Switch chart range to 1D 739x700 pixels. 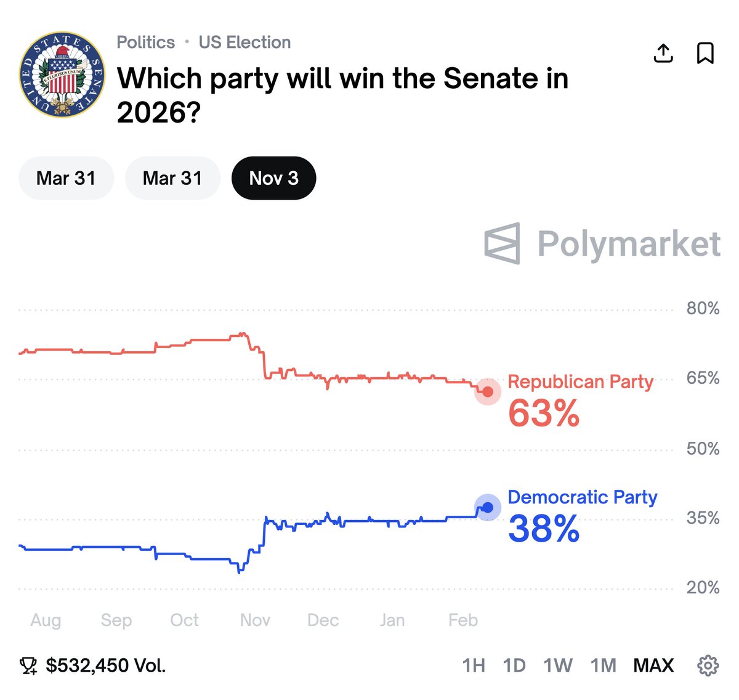pos(514,665)
